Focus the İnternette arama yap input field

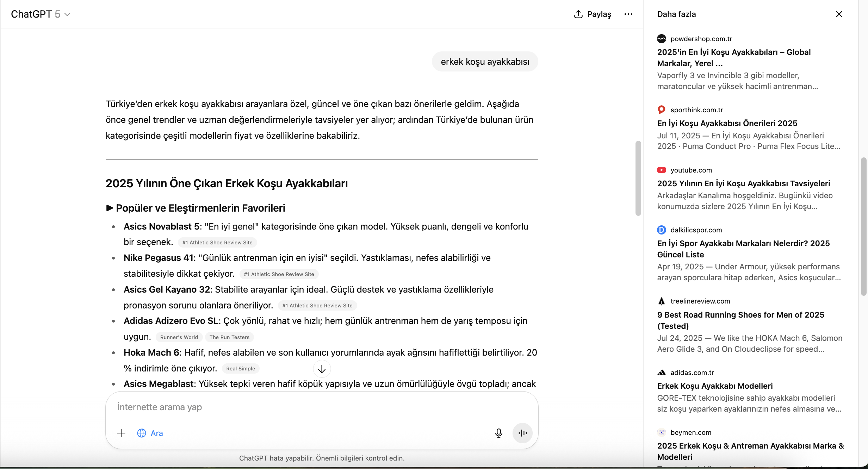click(321, 407)
